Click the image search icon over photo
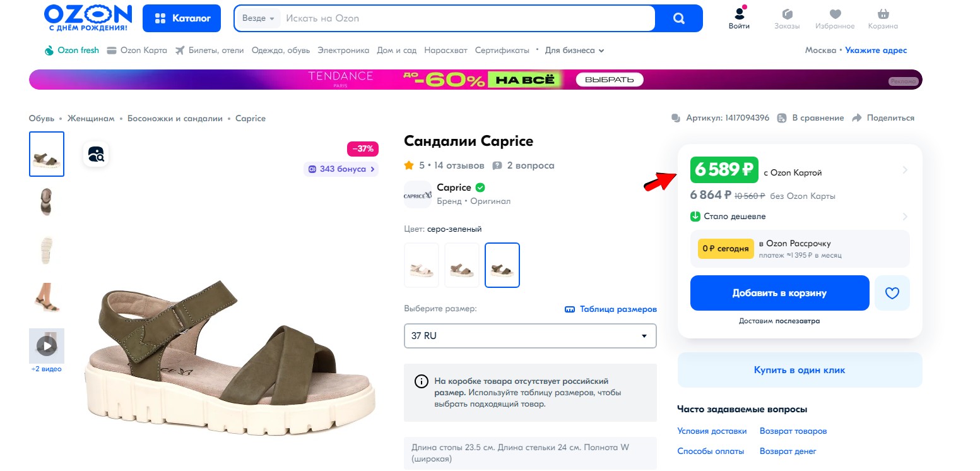Viewport: 980px width, 471px height. click(x=97, y=154)
